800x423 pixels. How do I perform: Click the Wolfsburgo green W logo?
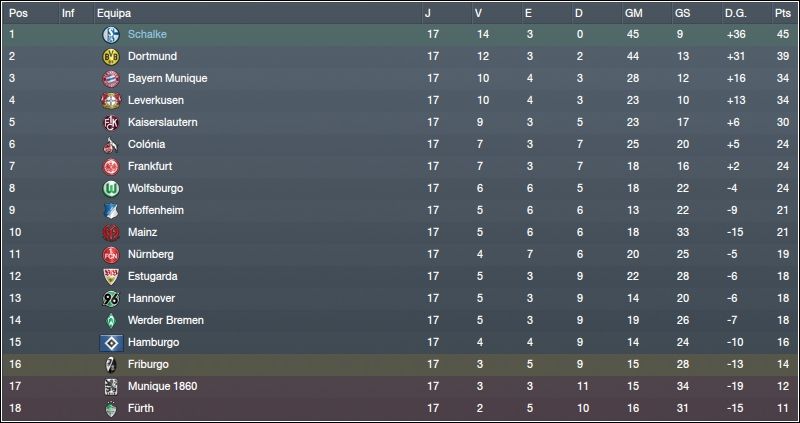(x=111, y=188)
